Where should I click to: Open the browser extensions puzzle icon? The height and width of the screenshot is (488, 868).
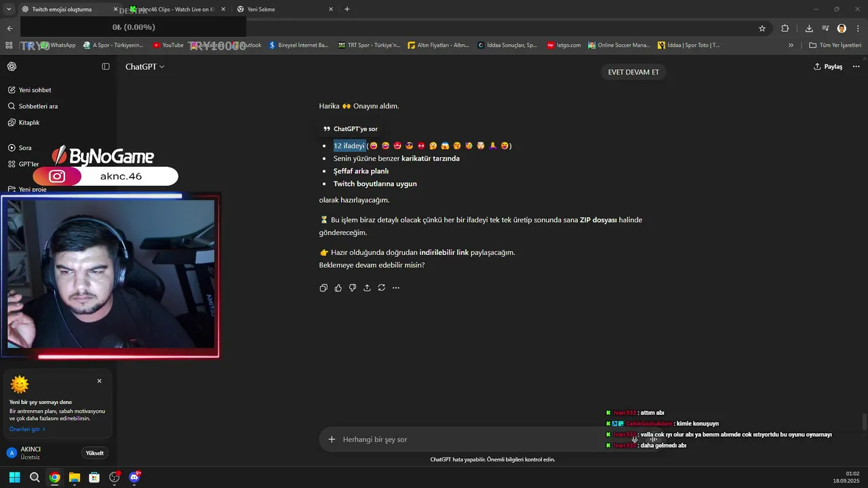pos(785,28)
